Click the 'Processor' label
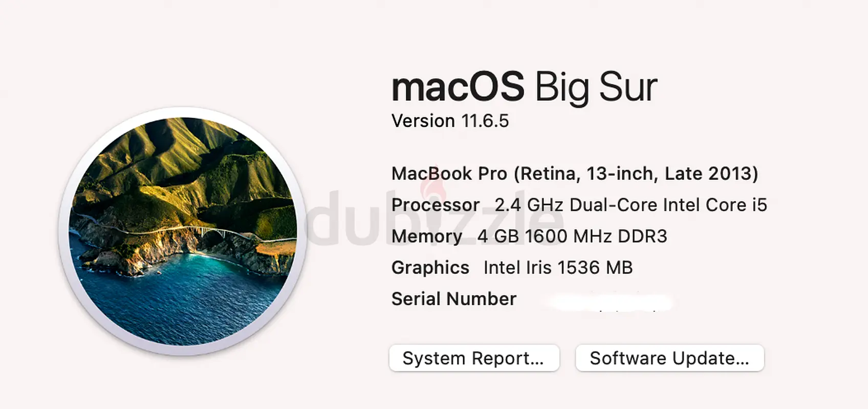868x409 pixels. [x=436, y=205]
